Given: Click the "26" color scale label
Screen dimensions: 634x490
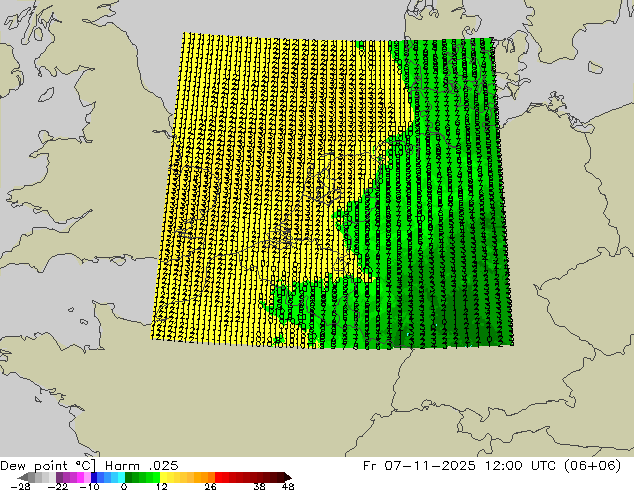Looking at the screenshot, I should coord(210,486).
